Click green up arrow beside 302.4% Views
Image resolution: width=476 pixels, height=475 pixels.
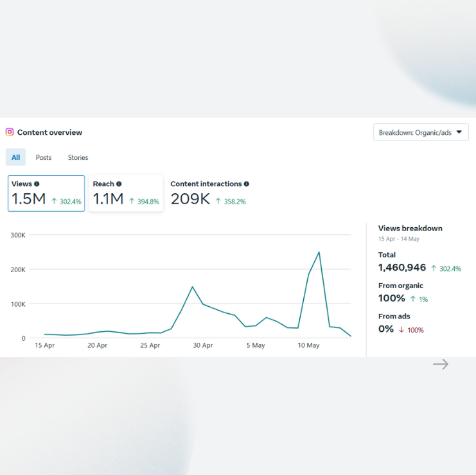tap(54, 202)
